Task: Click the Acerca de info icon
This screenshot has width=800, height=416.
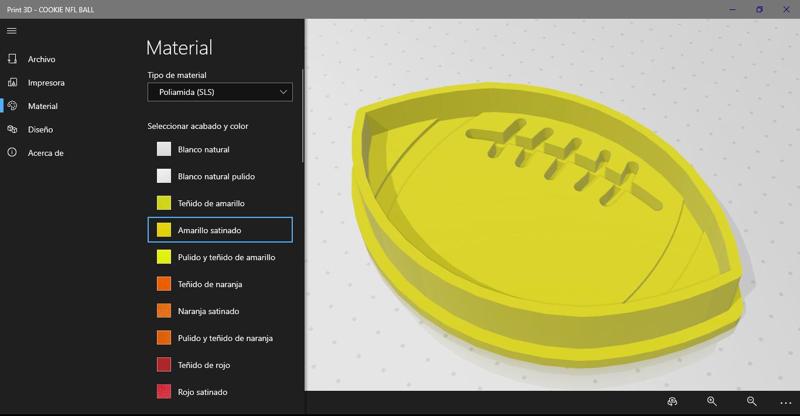Action: 12,153
